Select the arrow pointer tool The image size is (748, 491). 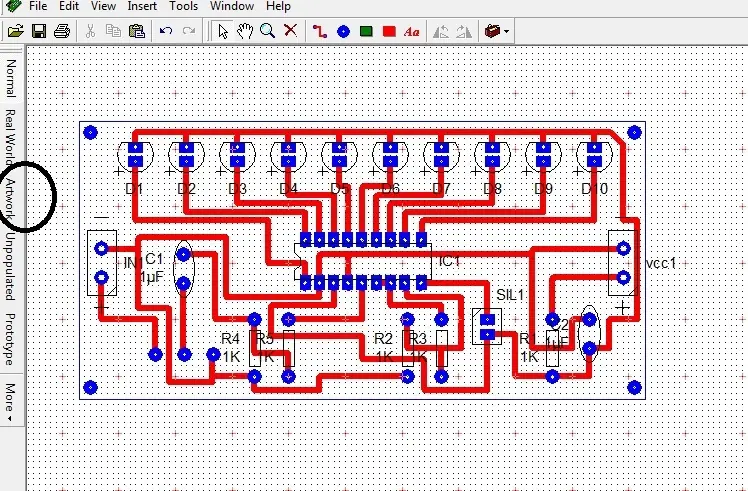pos(222,31)
